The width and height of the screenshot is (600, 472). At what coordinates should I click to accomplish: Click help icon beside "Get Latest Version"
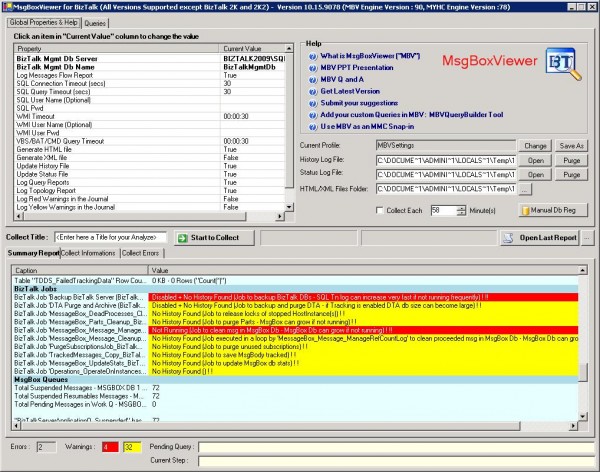click(313, 92)
